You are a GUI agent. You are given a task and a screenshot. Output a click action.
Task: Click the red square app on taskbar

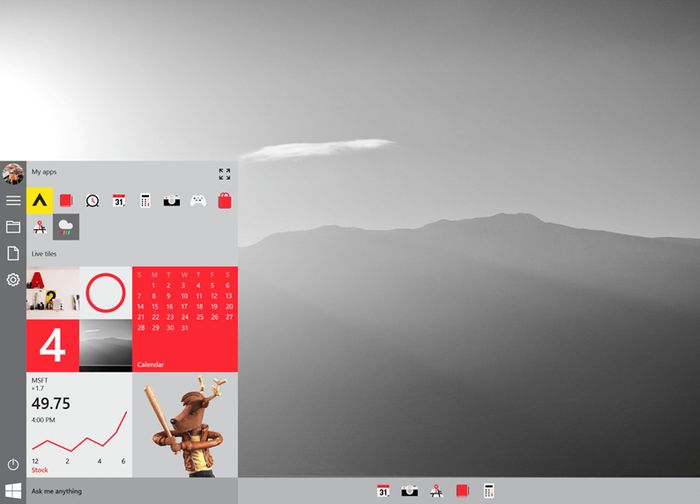[462, 491]
